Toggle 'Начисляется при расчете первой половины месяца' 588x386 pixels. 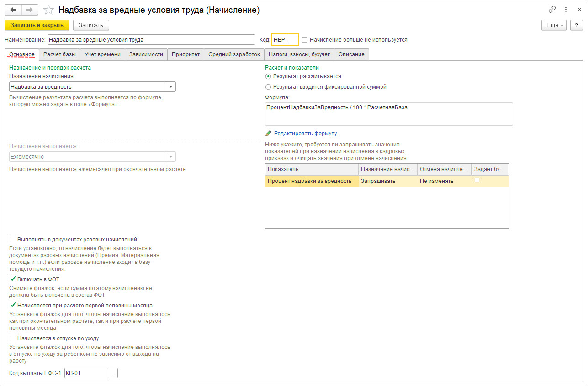(x=12, y=305)
